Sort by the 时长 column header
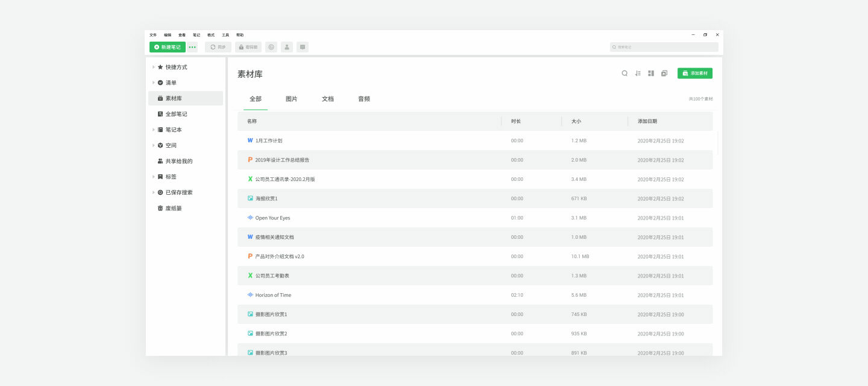 (x=516, y=121)
